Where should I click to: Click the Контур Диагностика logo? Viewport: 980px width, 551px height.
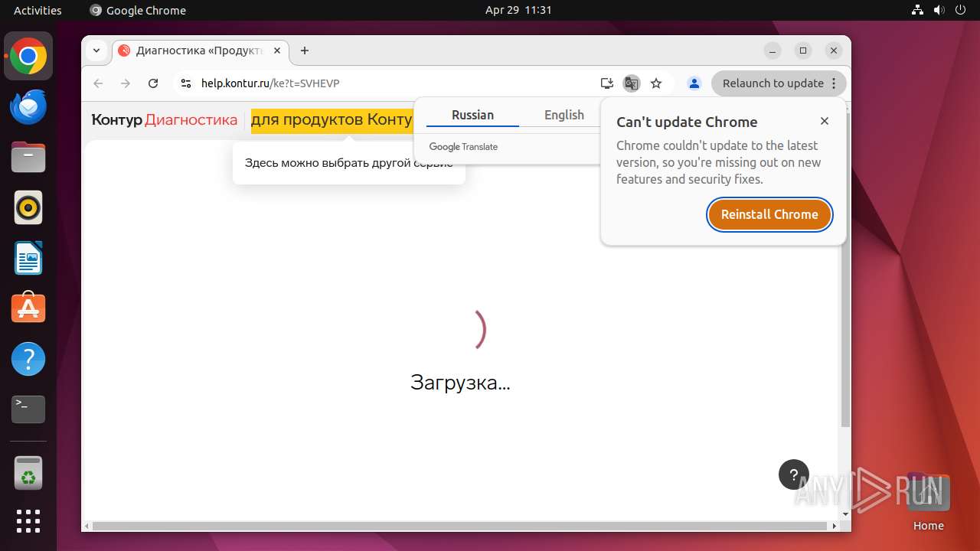pyautogui.click(x=165, y=120)
